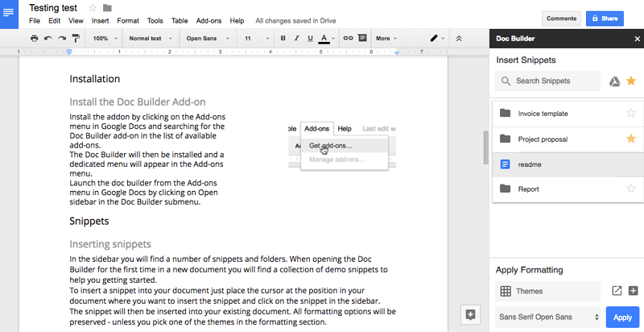Click the right indent marker on ruler
Viewport: 644px width, 332px height.
397,52
